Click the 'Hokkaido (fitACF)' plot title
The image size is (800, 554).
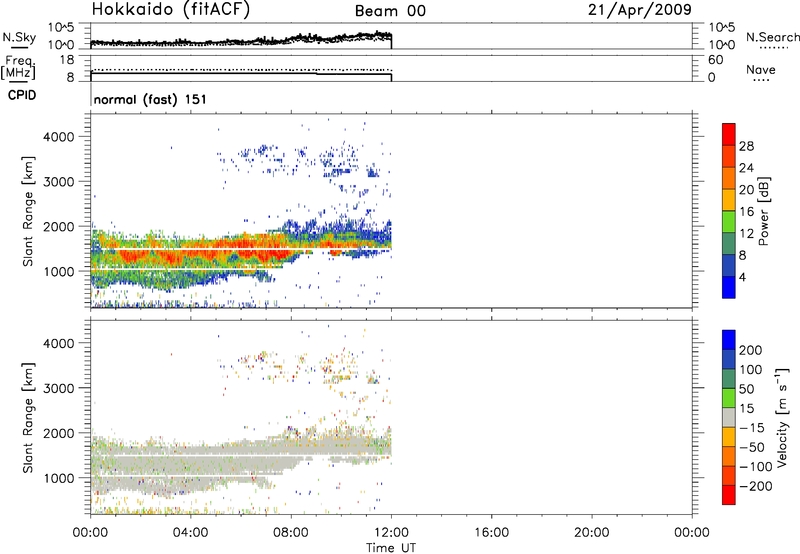(171, 10)
